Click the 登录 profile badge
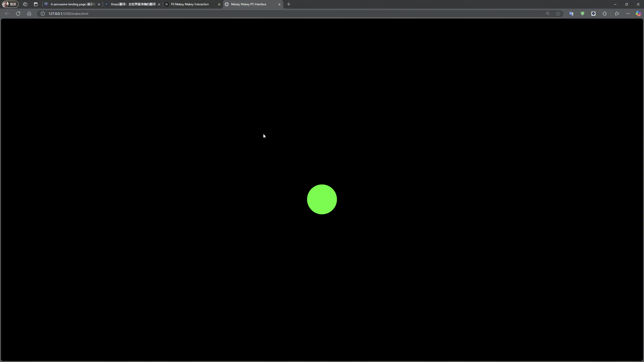The width and height of the screenshot is (644, 362). click(10, 4)
